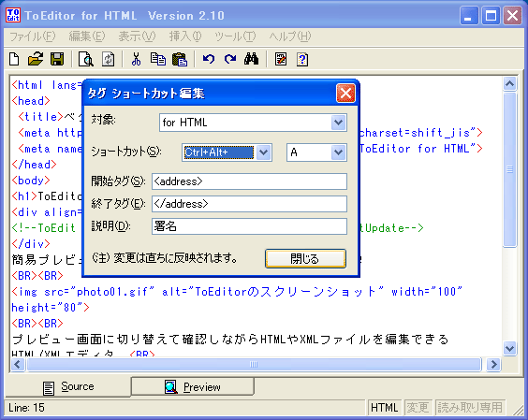Maximize the ToEditor window
Screen dimensions: 528x420
pyautogui.click(x=491, y=16)
